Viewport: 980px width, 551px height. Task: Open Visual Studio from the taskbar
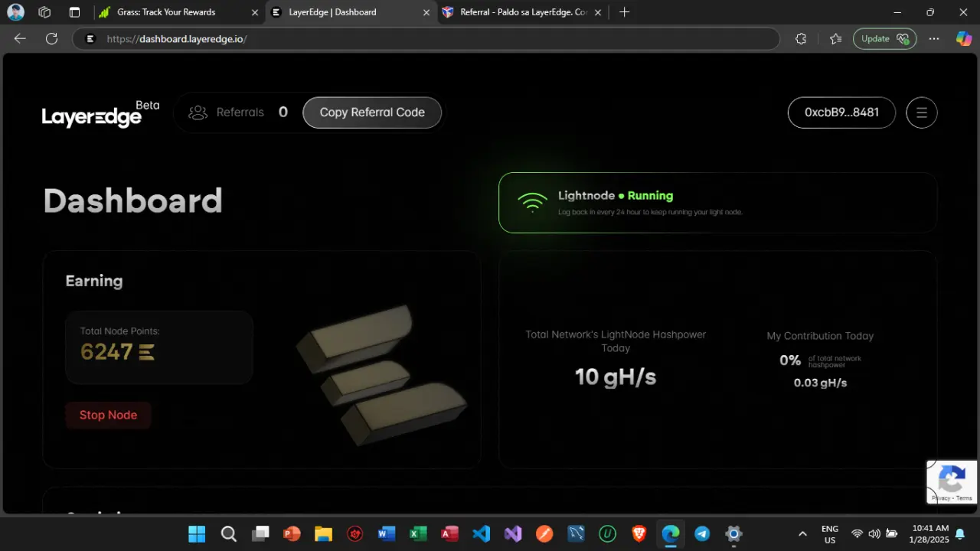[513, 533]
